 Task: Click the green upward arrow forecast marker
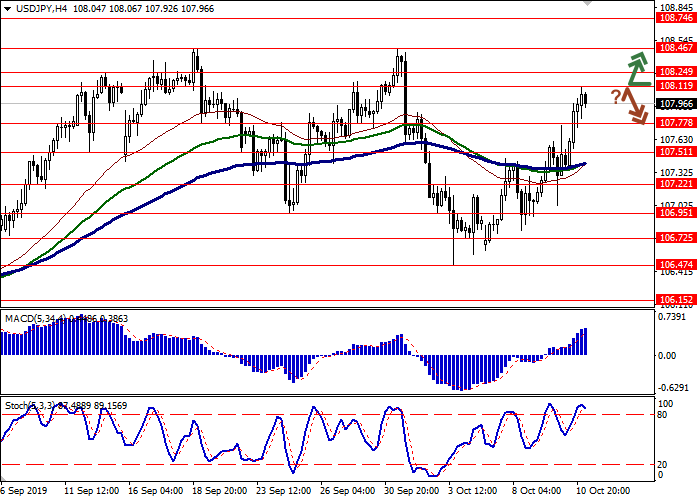(636, 68)
